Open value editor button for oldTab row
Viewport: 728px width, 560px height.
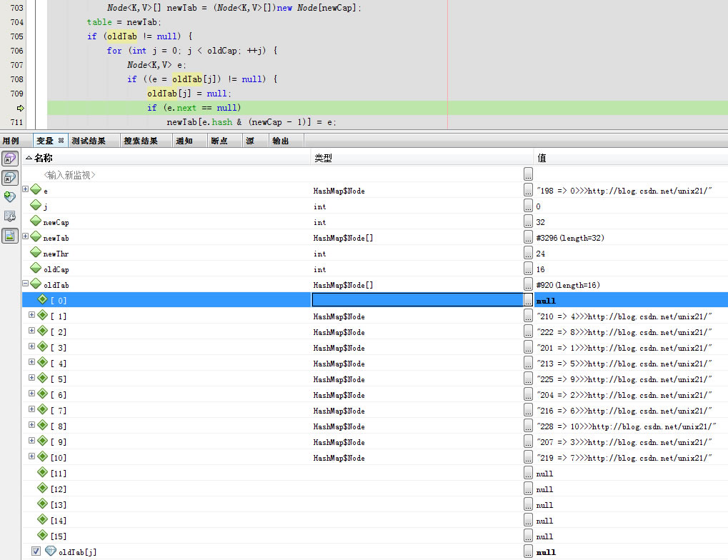(528, 284)
